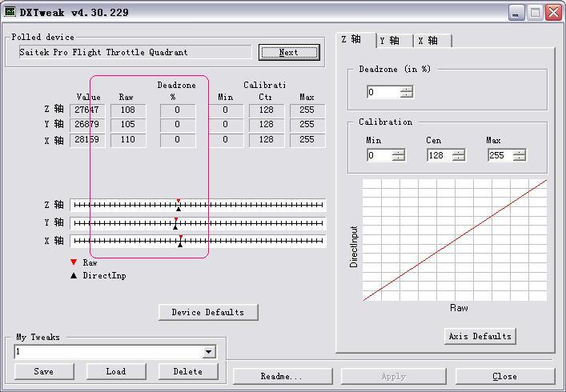The height and width of the screenshot is (392, 566).
Task: Click the polled device name field
Action: (x=135, y=52)
